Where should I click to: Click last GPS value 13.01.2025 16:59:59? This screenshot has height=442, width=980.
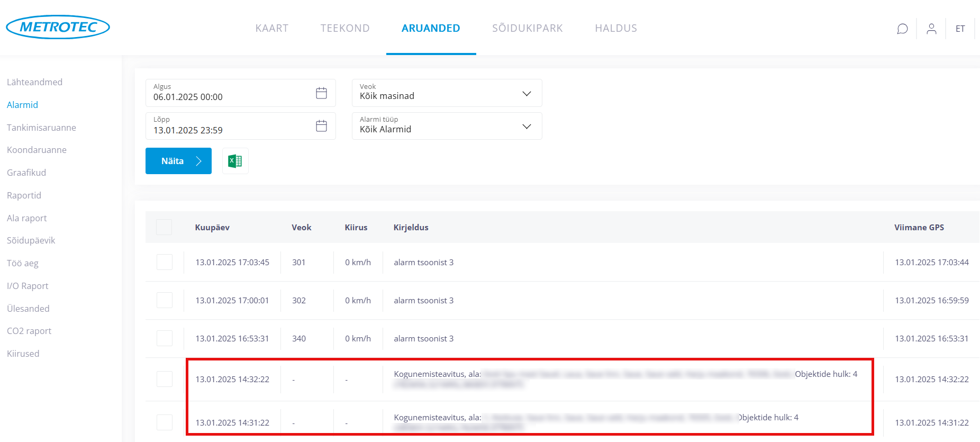coord(932,300)
